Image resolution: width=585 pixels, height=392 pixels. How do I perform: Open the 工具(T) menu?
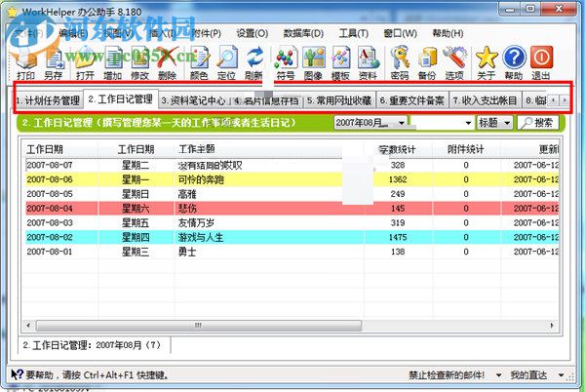[353, 33]
